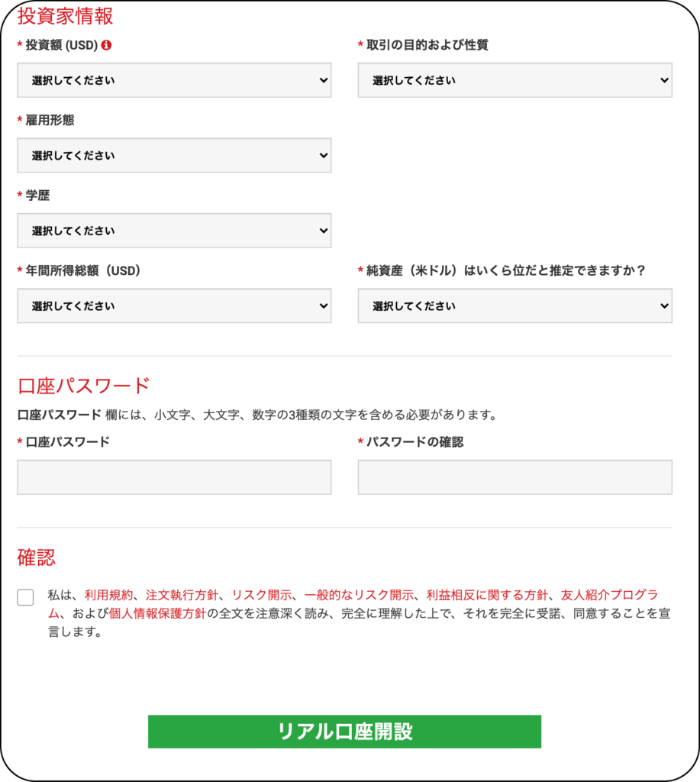
Task: Click the 雇用形態 field label
Action: 50,120
